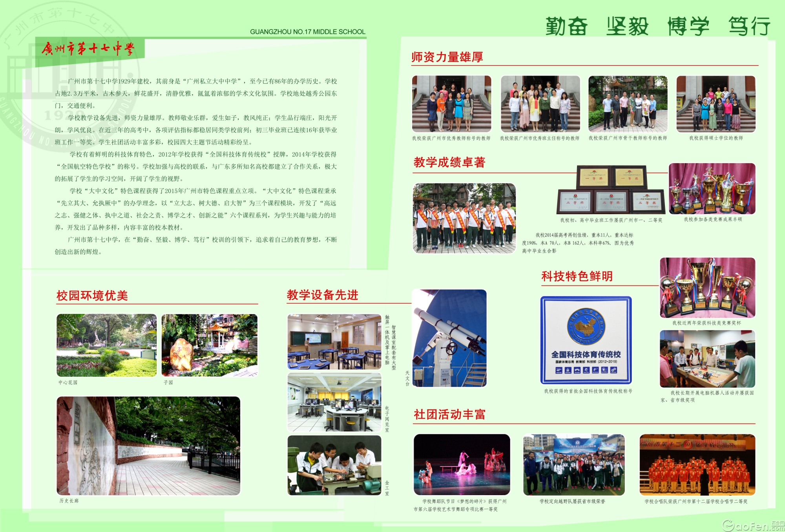The height and width of the screenshot is (532, 785).
Task: Click the orienteering team group photo
Action: coord(574,465)
